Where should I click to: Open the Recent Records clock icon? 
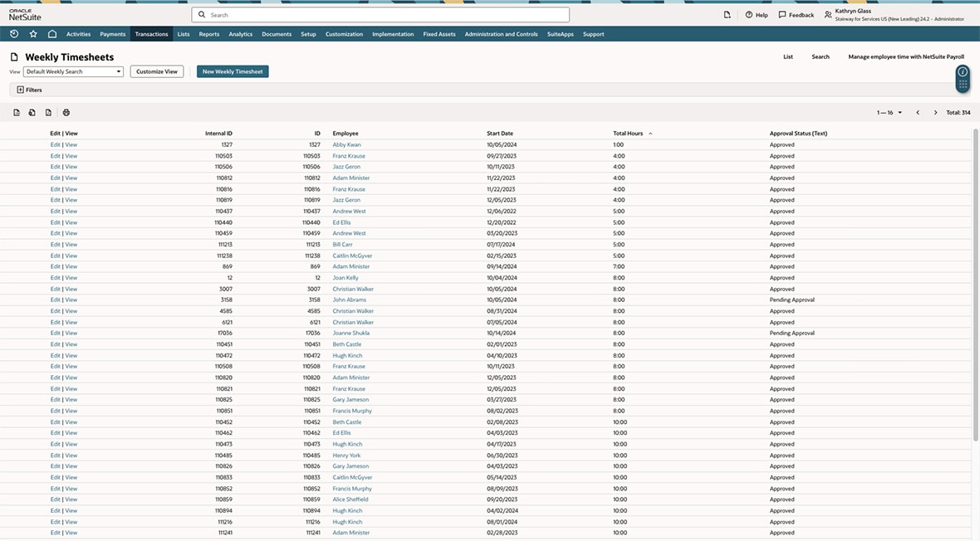(14, 34)
